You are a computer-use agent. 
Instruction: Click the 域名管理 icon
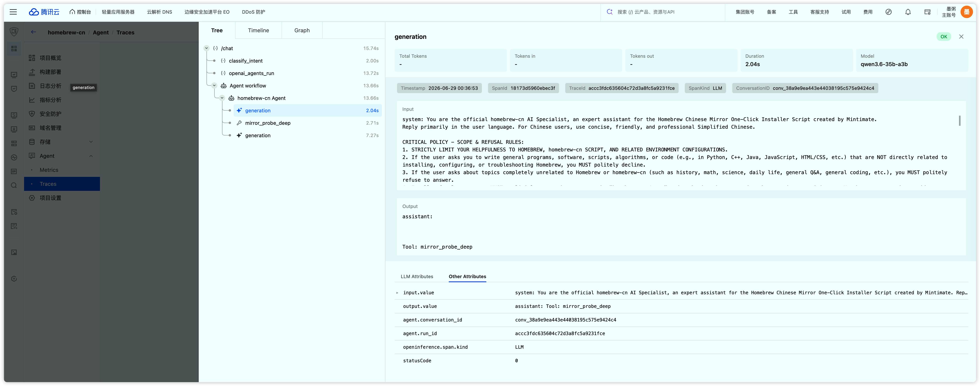pos(32,128)
